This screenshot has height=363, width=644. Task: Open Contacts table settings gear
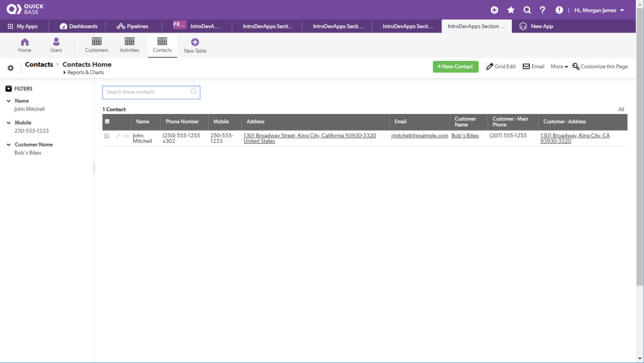tap(10, 68)
